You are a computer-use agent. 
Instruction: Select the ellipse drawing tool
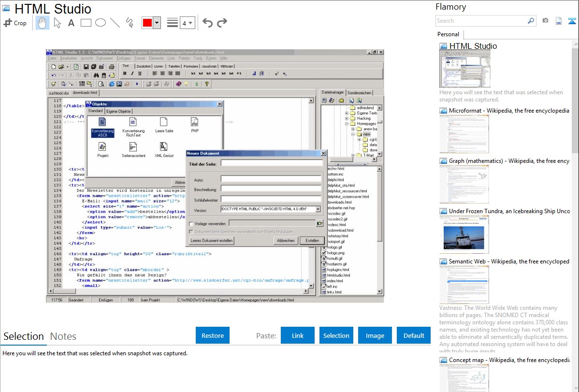click(101, 23)
